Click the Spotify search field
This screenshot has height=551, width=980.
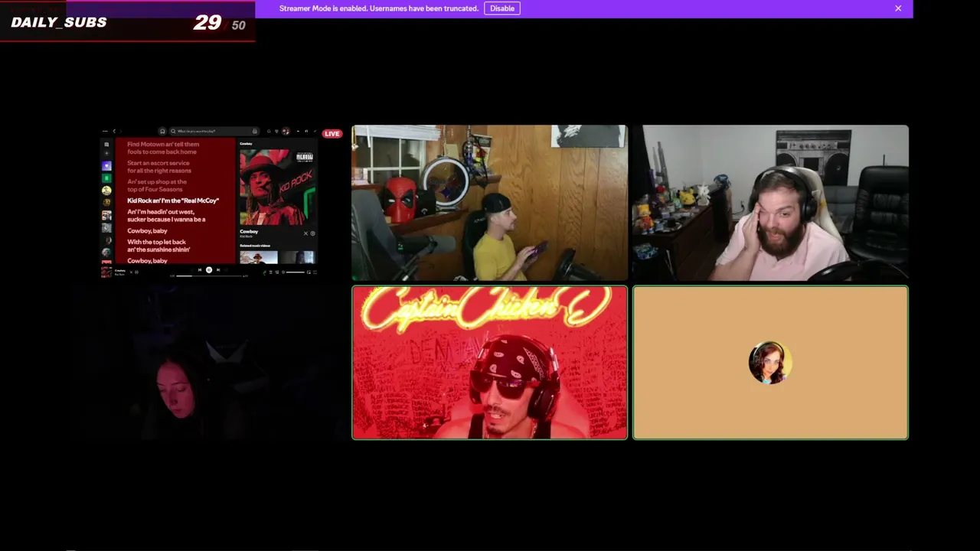tap(214, 132)
